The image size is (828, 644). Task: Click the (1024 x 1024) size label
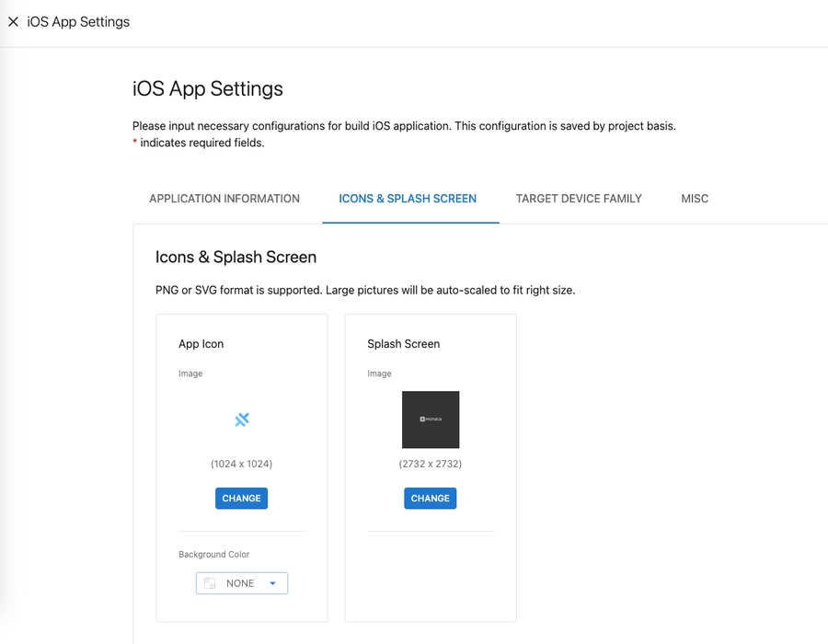coord(241,464)
